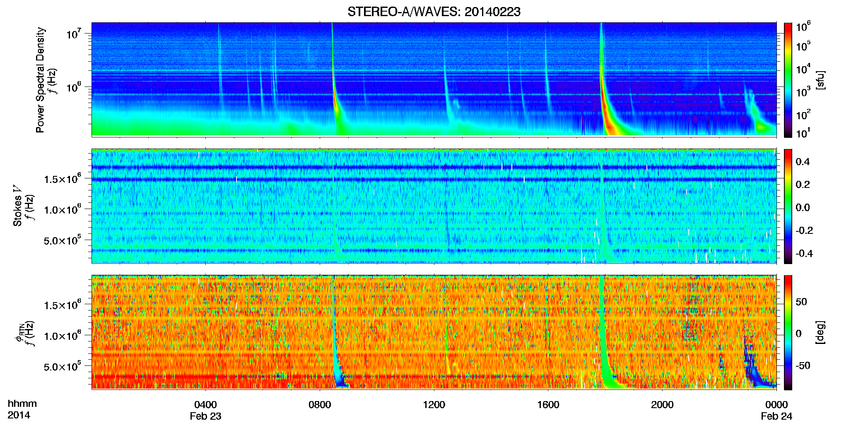Click the 10^5 label on the sfu color bar

[x=803, y=46]
